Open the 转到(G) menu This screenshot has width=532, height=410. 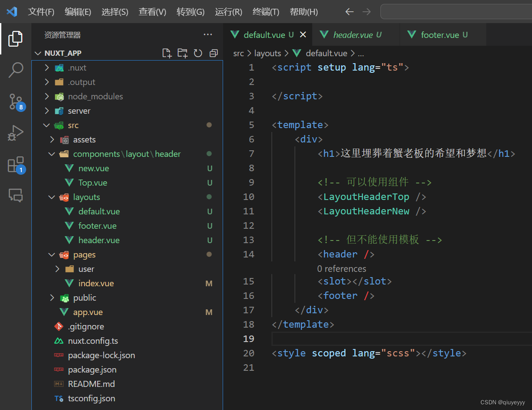(x=190, y=12)
